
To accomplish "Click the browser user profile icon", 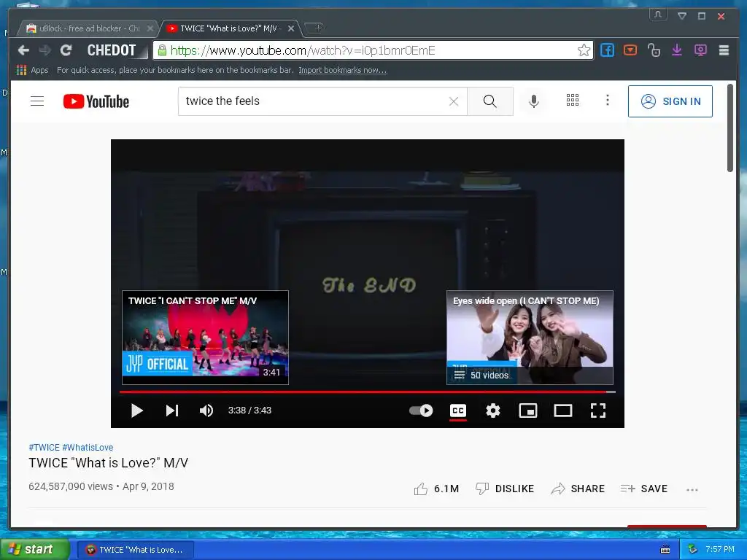I will (658, 15).
